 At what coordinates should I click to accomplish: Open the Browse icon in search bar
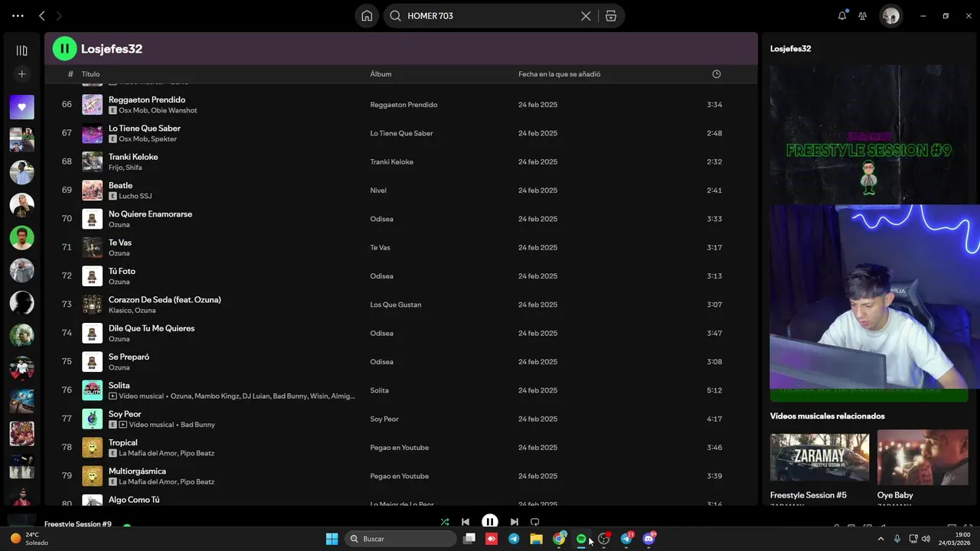[611, 15]
